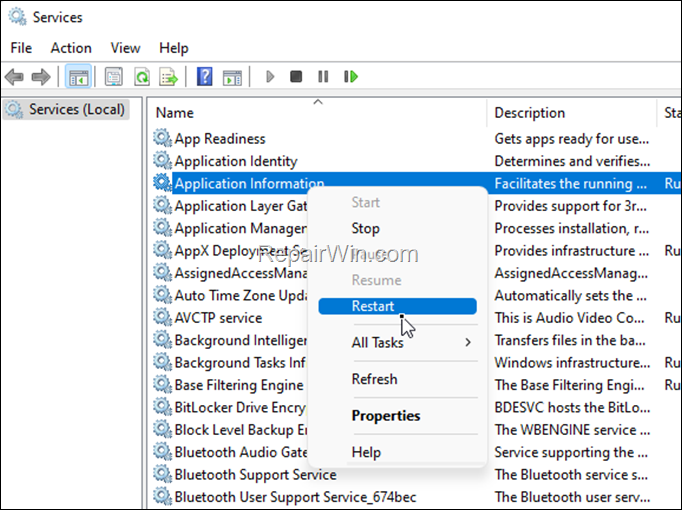
Task: Click the gear icon of App Readiness
Action: (162, 137)
